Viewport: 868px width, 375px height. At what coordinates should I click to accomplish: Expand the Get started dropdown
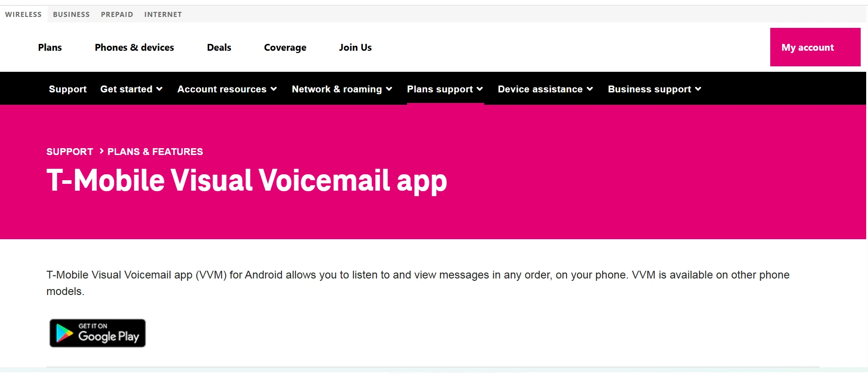[132, 89]
